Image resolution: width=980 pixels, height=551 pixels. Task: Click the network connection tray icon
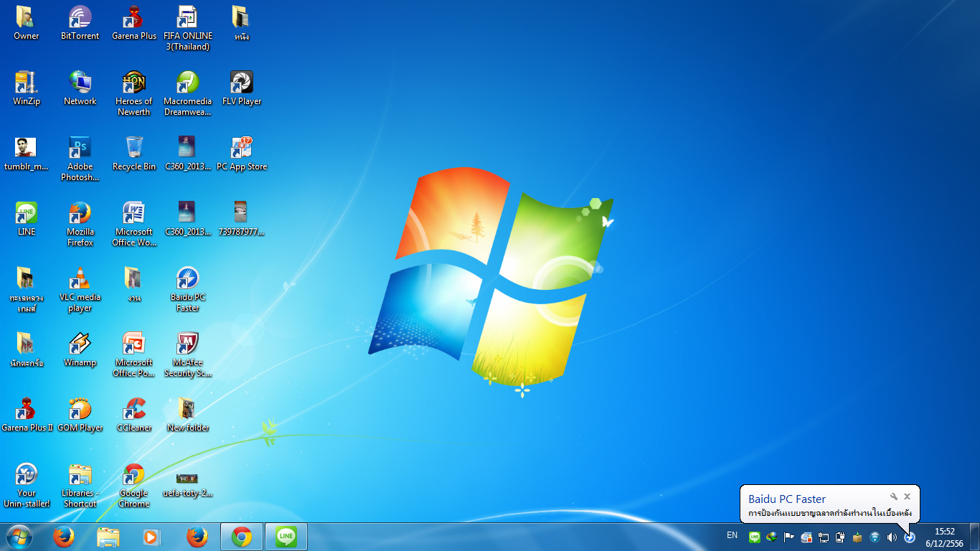(x=824, y=537)
